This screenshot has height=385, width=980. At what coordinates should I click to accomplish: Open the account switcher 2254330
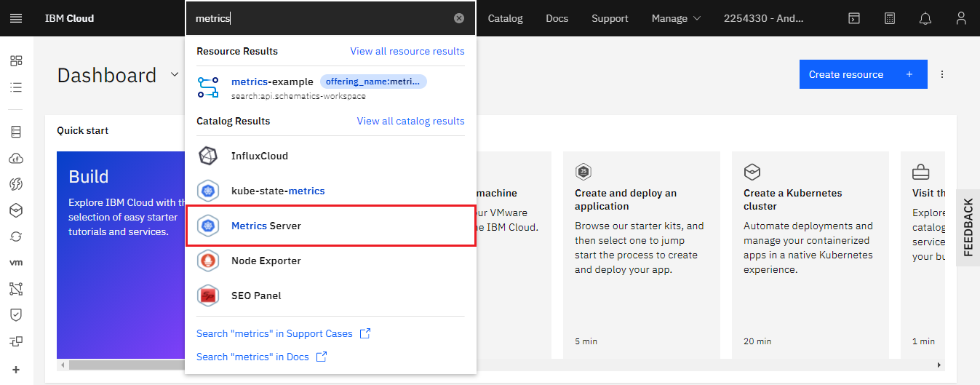763,18
